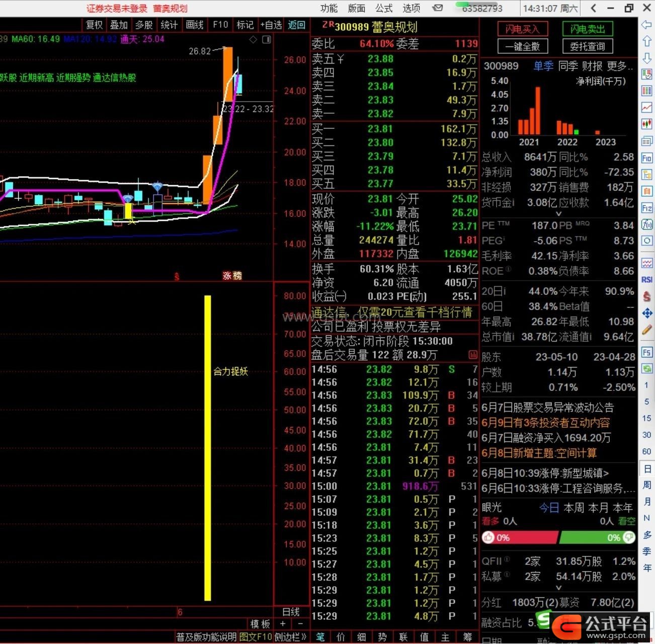
Task: Click +自选 to add to watchlist
Action: point(271,25)
